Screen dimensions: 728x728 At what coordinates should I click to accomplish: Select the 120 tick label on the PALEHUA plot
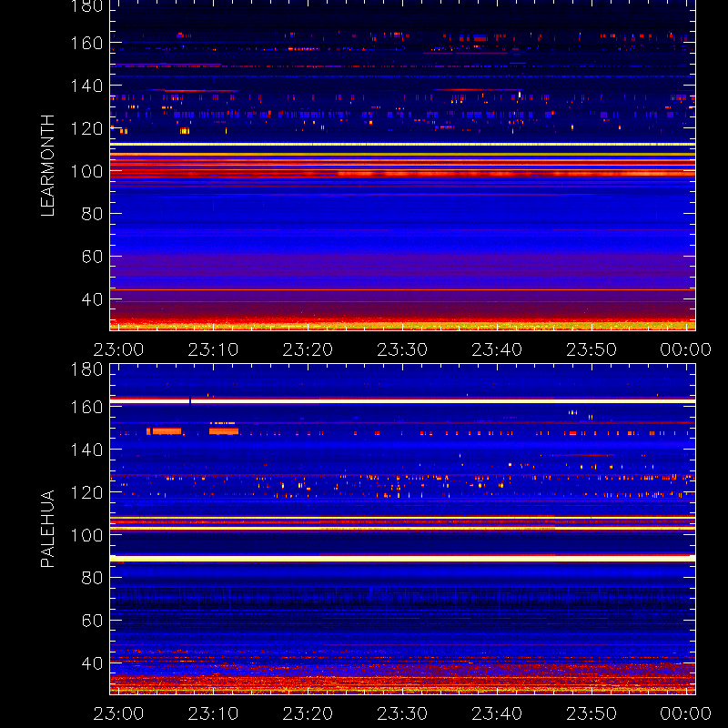click(x=86, y=492)
